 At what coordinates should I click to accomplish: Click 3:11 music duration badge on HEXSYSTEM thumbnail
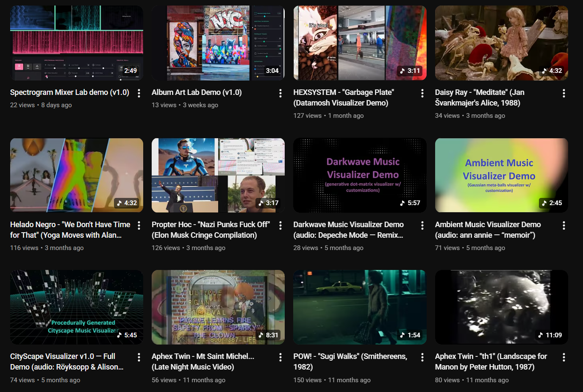410,71
